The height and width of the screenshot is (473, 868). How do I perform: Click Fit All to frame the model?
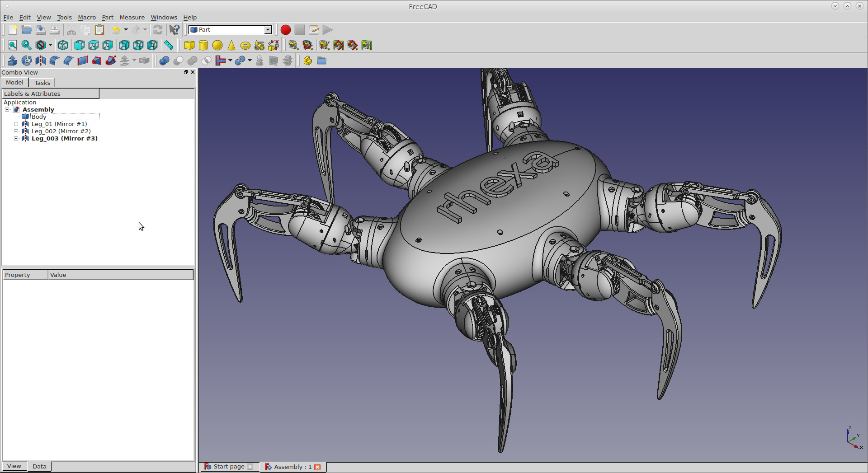[x=12, y=45]
